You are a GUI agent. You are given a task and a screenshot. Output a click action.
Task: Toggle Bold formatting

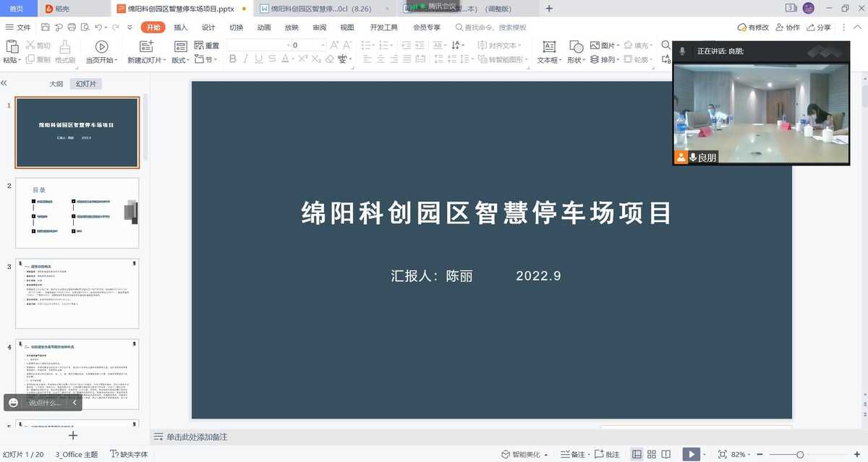point(233,59)
